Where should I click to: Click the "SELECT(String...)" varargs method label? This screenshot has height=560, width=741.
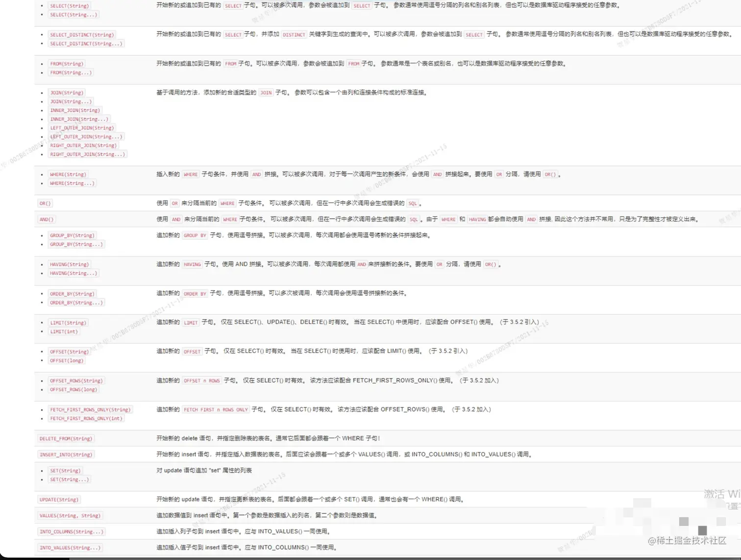74,15
